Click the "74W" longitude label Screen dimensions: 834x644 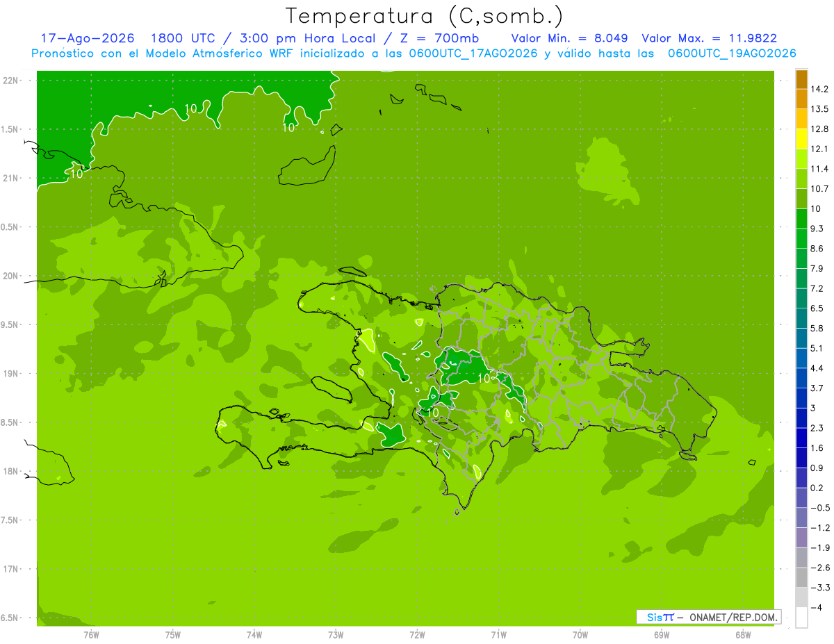[x=254, y=634]
